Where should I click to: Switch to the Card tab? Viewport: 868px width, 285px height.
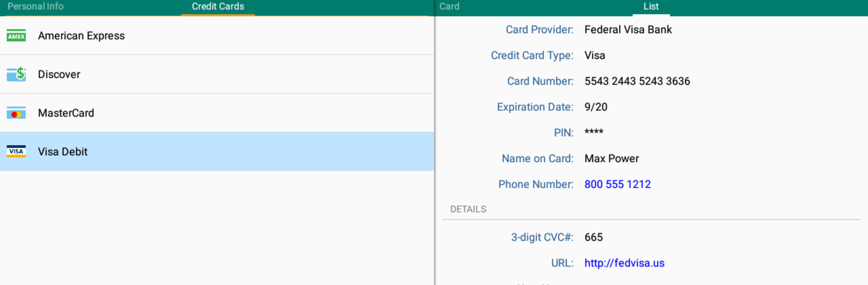point(449,6)
